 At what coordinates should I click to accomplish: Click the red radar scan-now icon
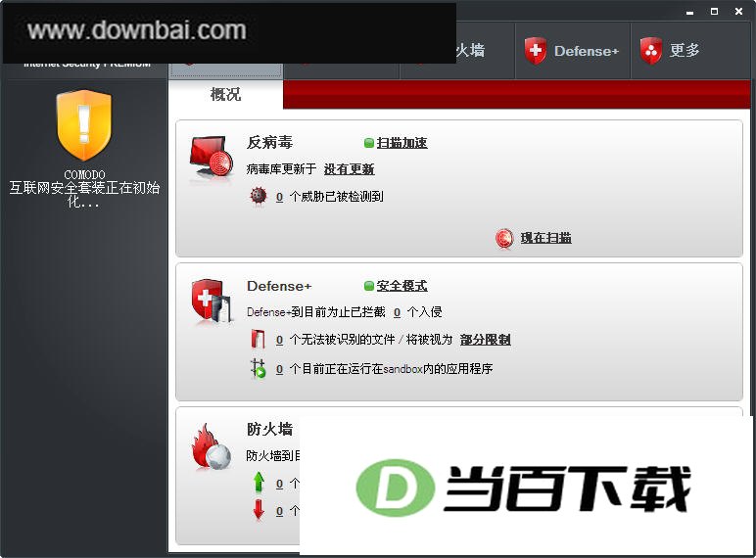[504, 238]
